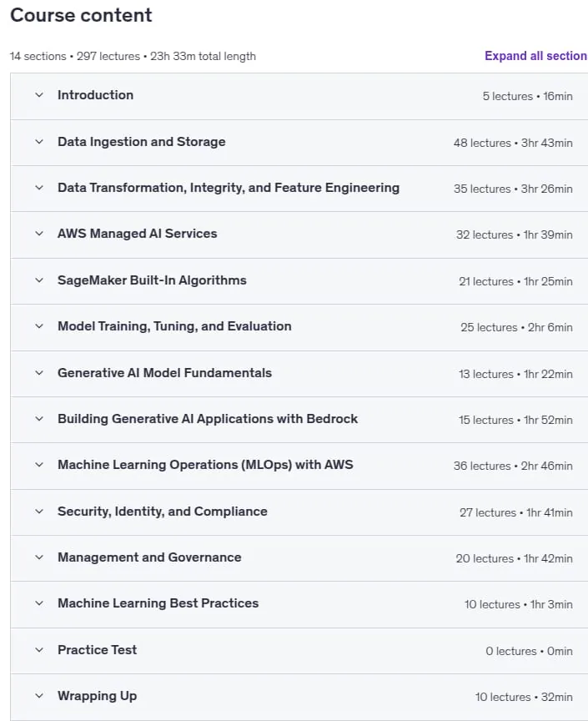Open the Practice Test section title
The height and width of the screenshot is (721, 588).
point(97,650)
